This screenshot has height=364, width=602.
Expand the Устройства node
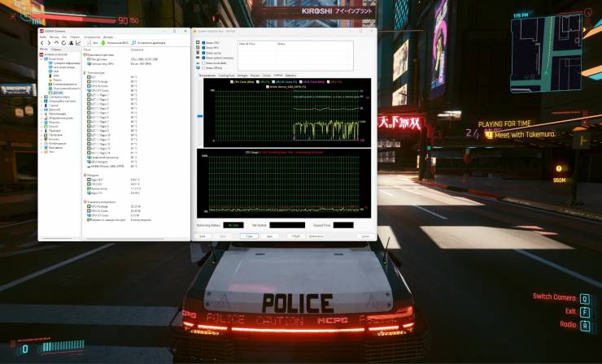(41, 131)
